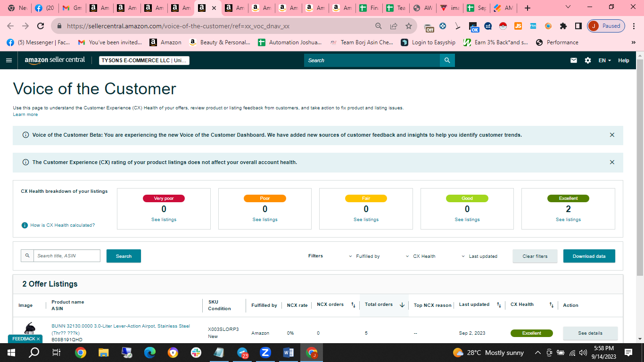The height and width of the screenshot is (362, 644).
Task: Open the Seller Central hamburger menu
Action: coord(8,60)
